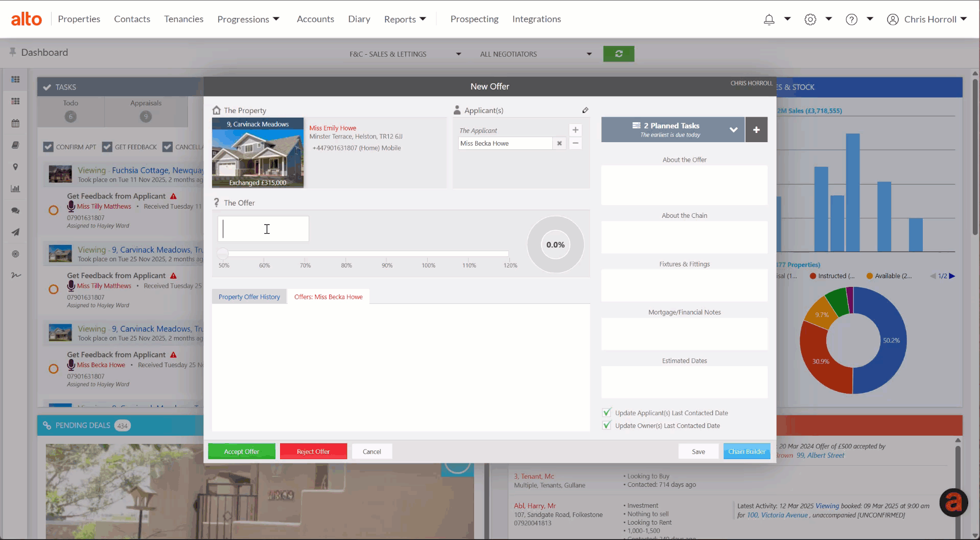Open the Chain Builder
980x540 pixels.
pos(747,452)
